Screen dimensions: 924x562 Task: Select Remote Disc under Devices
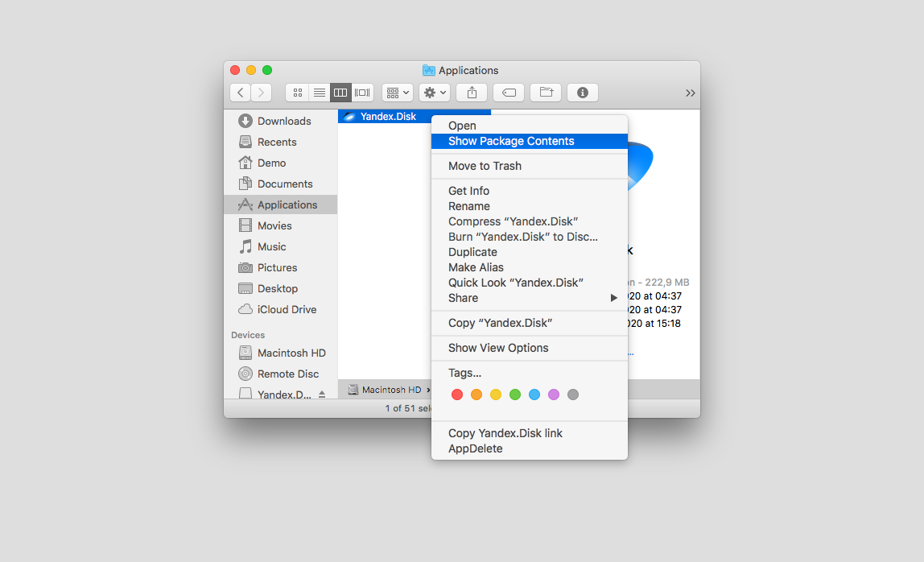(280, 374)
